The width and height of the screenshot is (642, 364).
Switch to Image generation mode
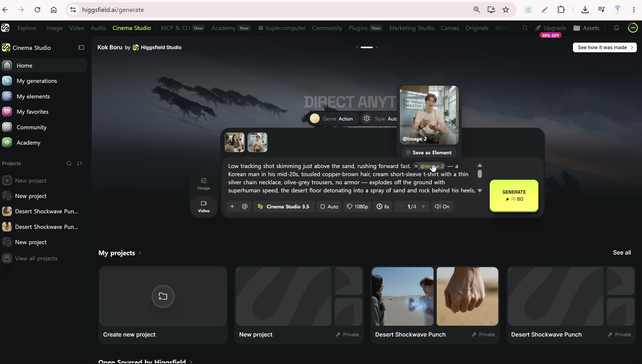pos(204,184)
